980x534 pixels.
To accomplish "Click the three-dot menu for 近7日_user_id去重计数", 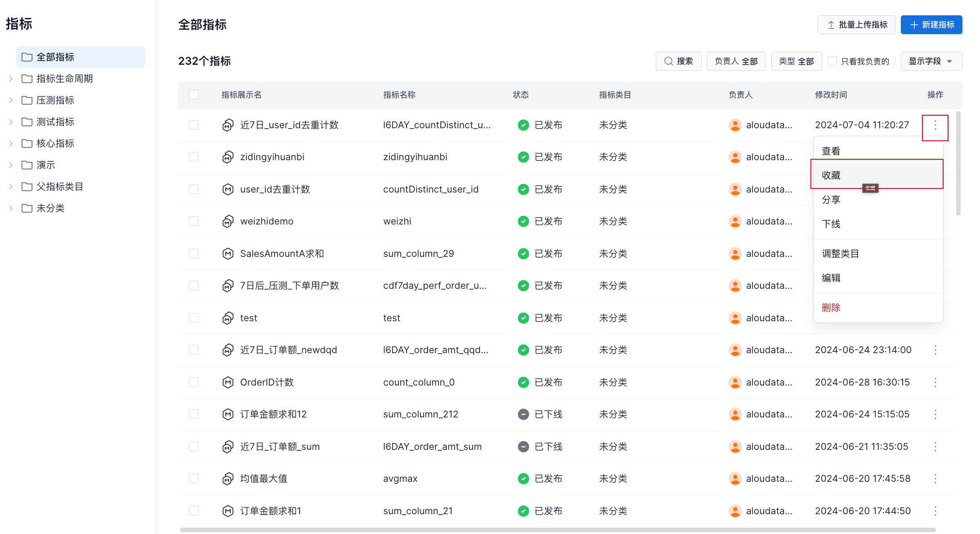I will [935, 125].
